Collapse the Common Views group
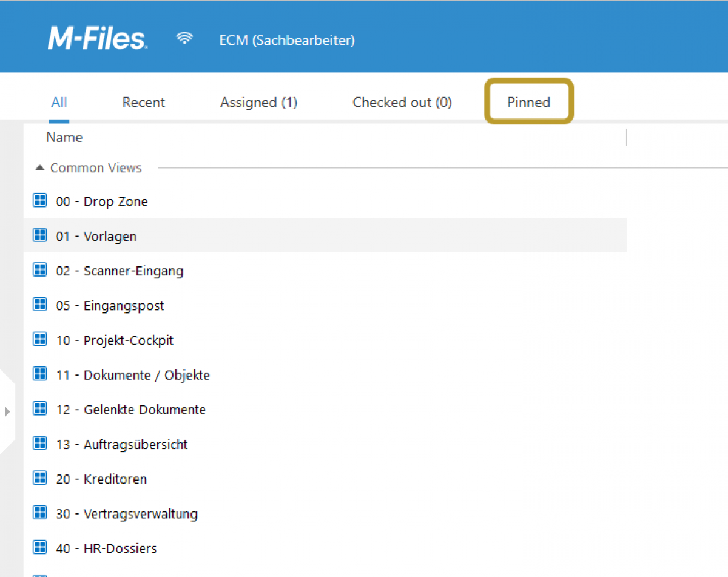 39,168
